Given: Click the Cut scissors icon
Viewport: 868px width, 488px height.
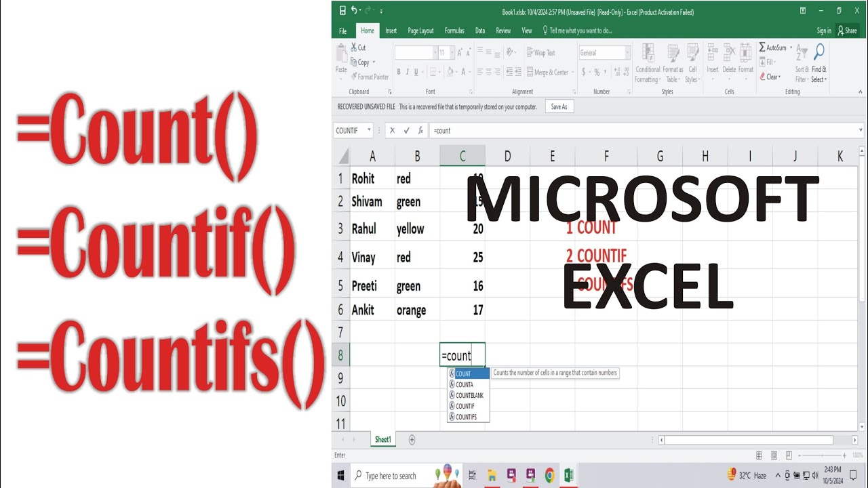Looking at the screenshot, I should [x=353, y=47].
